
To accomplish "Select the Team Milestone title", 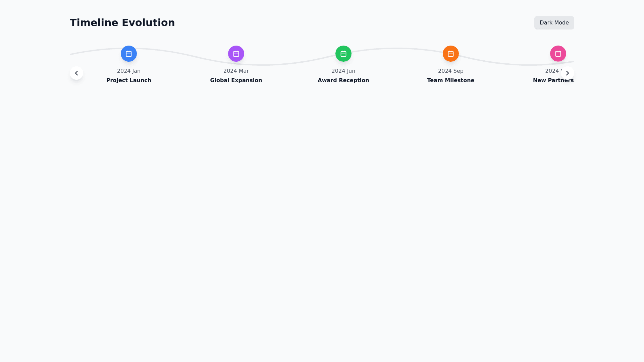I will [x=451, y=80].
